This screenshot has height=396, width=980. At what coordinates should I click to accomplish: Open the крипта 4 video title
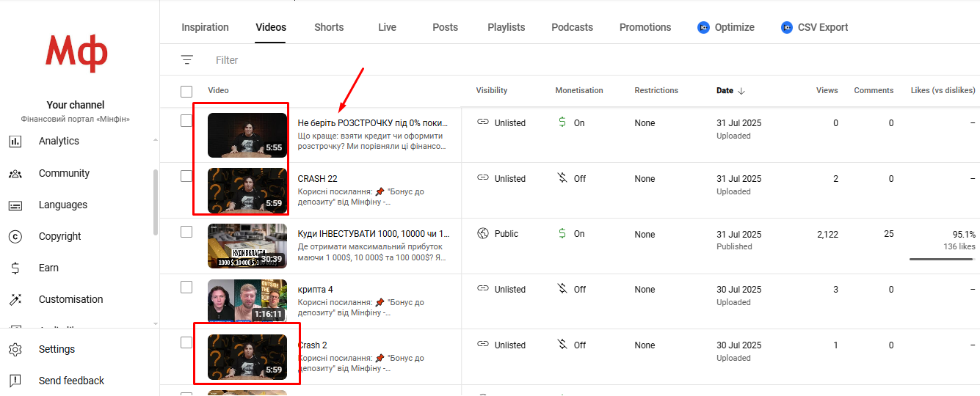tap(315, 290)
